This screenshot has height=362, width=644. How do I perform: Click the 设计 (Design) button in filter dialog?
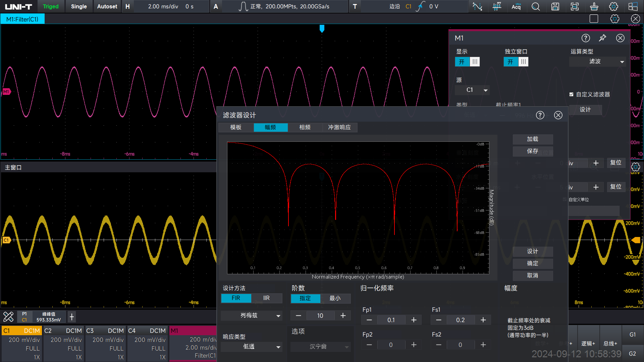pyautogui.click(x=533, y=251)
